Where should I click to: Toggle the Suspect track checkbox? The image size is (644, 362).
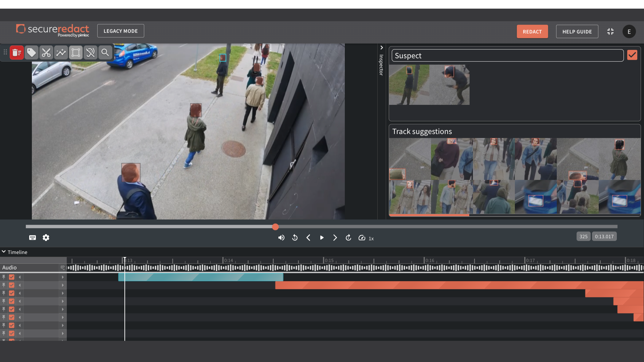click(x=632, y=55)
